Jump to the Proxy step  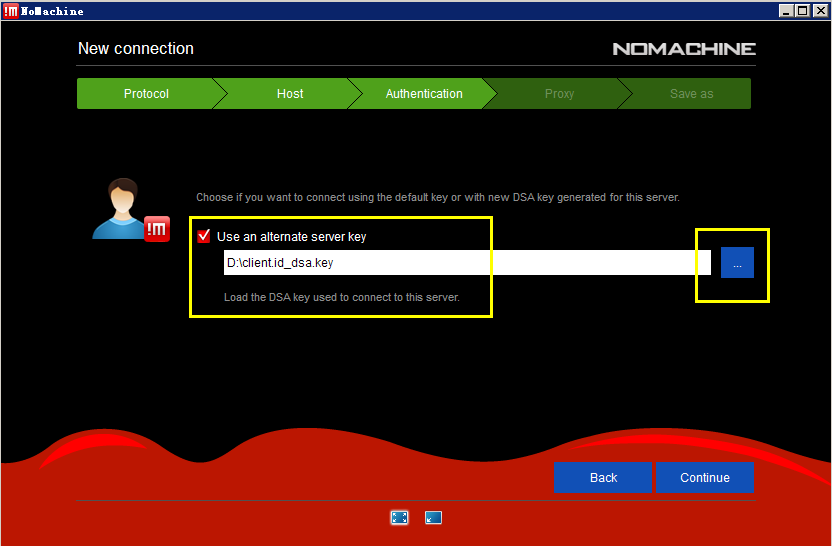[x=559, y=94]
